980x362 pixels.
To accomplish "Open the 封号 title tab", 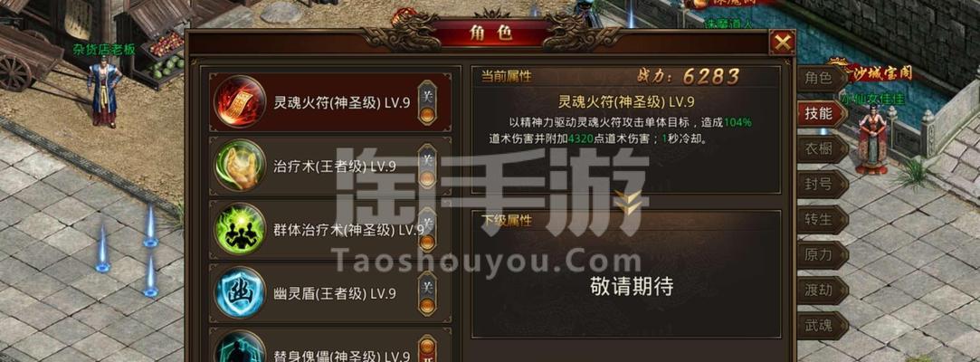I will click(x=821, y=185).
